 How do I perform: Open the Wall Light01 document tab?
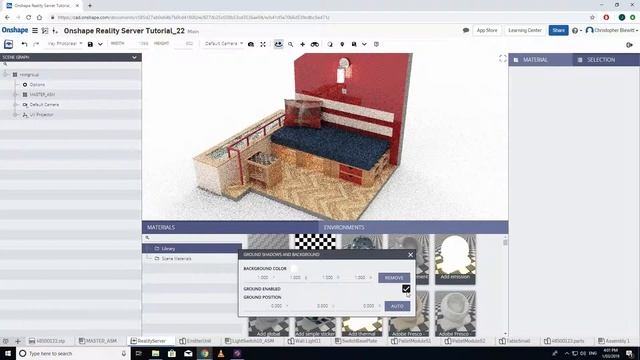pyautogui.click(x=307, y=341)
